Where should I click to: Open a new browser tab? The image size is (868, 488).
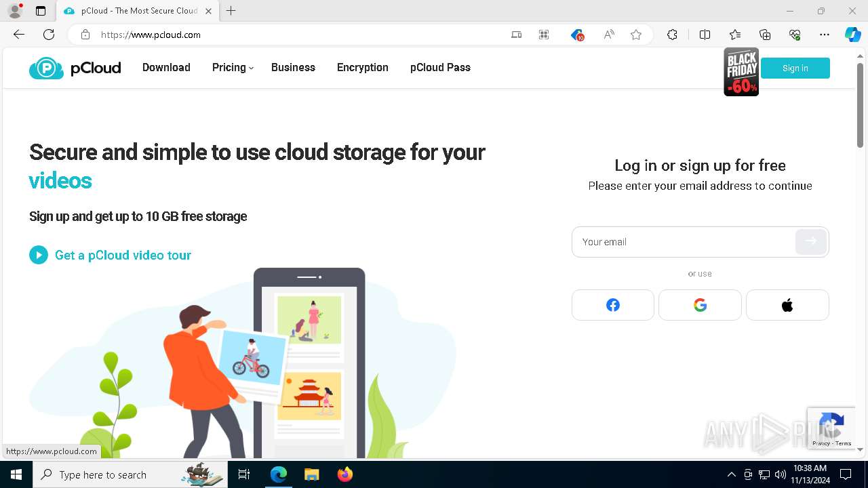(x=231, y=11)
